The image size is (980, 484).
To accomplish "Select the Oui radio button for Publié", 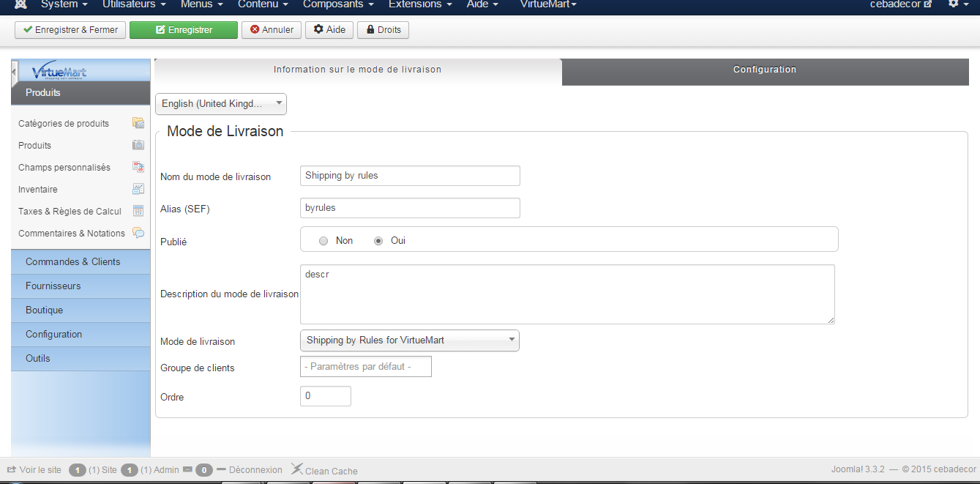I will [378, 241].
